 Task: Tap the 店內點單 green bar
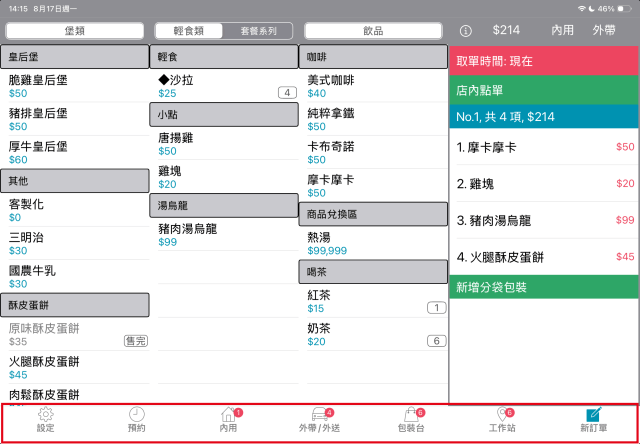coord(544,90)
